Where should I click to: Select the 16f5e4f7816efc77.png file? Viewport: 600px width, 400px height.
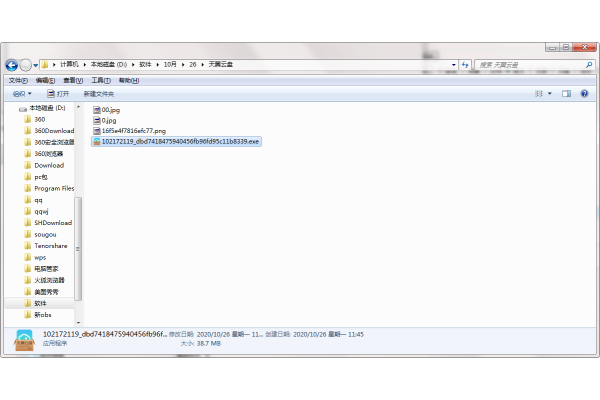click(129, 131)
